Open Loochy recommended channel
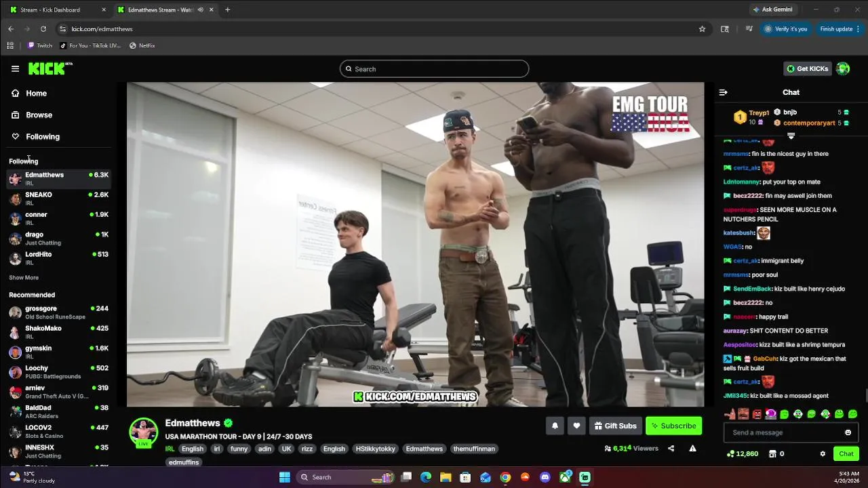The width and height of the screenshot is (868, 488). (x=58, y=371)
